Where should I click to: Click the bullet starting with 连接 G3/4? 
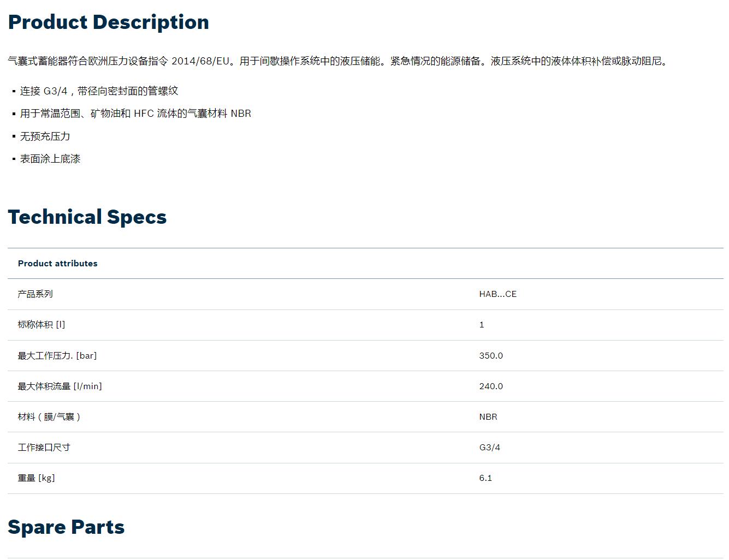tap(99, 91)
